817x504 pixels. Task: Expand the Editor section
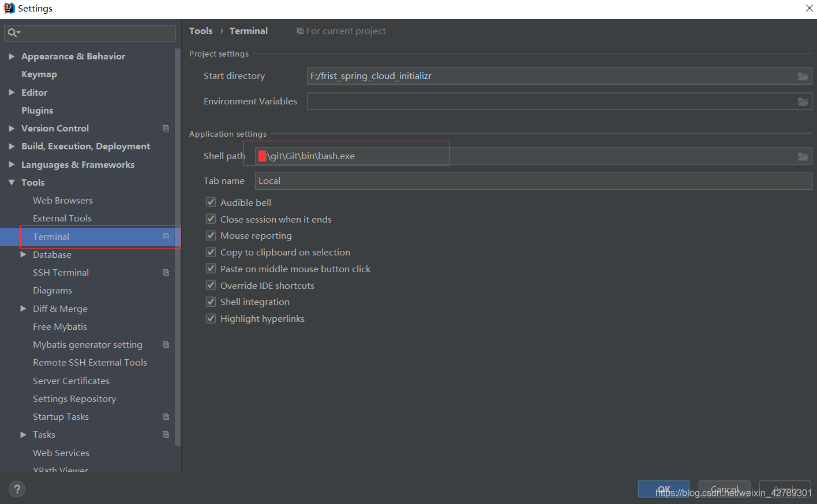[12, 92]
